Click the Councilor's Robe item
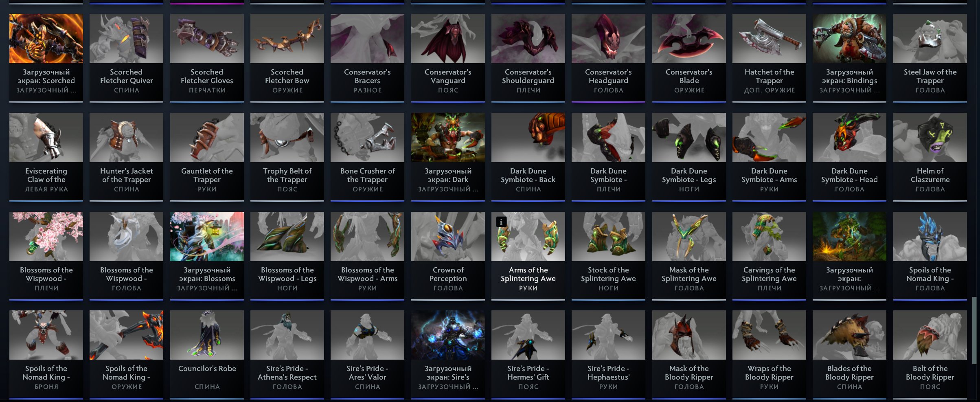This screenshot has height=402, width=980. coord(207,354)
